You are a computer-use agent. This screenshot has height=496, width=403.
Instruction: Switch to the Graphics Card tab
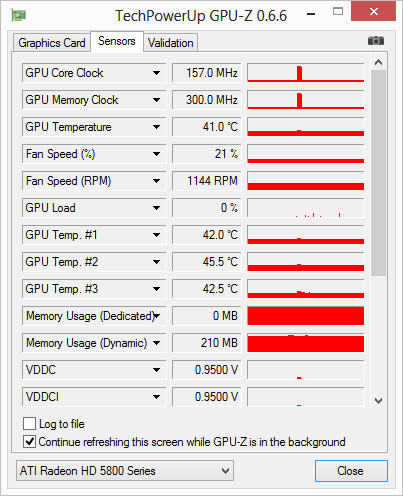point(52,43)
